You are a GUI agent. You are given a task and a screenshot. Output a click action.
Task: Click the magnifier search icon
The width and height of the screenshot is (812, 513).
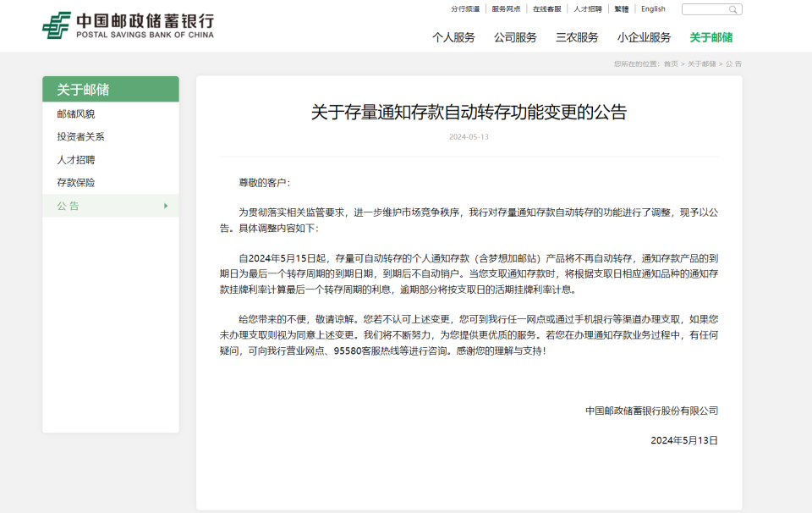[732, 9]
